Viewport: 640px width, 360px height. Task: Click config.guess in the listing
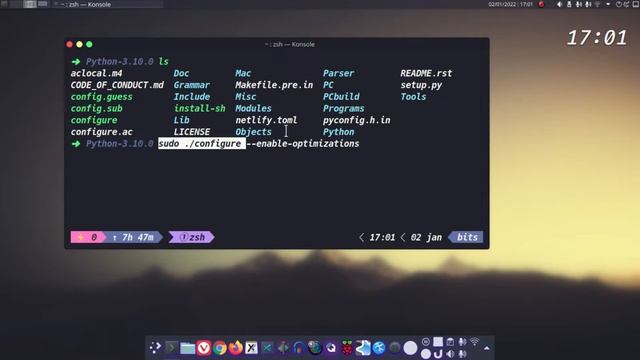(102, 97)
